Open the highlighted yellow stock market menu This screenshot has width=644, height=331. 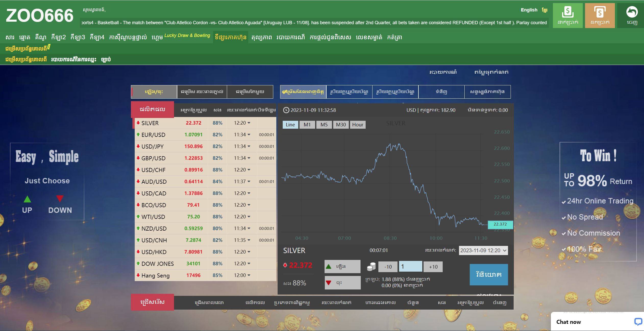click(x=230, y=37)
